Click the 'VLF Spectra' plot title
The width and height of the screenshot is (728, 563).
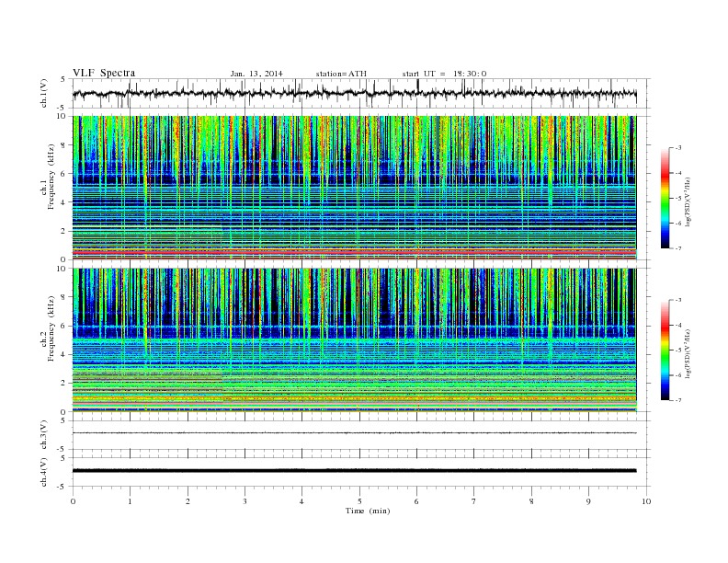pos(104,73)
